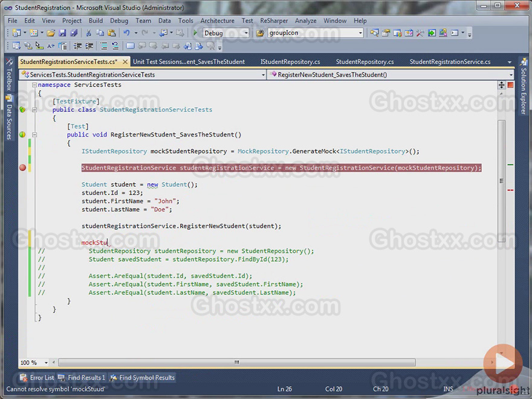Collapse the RegisterNewStudent_SavesTheStudent method outline
The height and width of the screenshot is (399, 532).
[34, 135]
